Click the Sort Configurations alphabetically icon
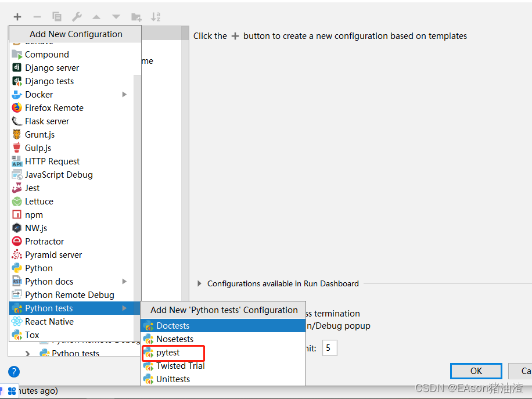This screenshot has height=399, width=532. [156, 17]
